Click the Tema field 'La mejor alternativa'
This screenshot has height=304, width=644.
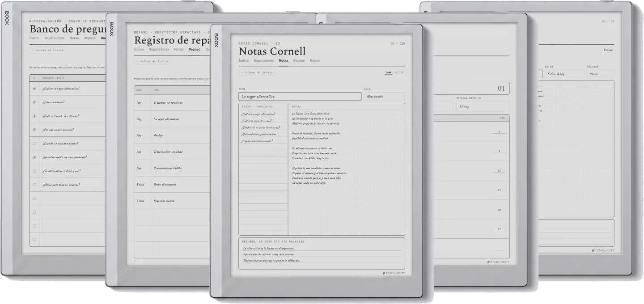(300, 96)
